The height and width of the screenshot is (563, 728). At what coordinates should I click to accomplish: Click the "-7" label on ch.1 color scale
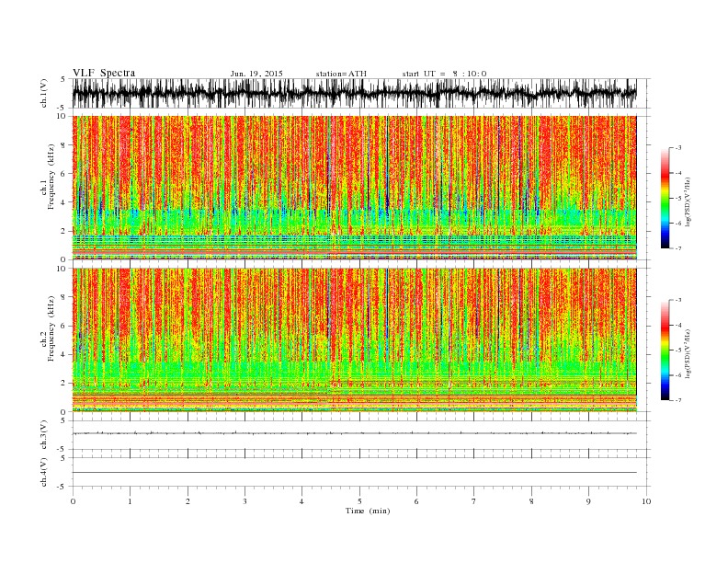(678, 248)
